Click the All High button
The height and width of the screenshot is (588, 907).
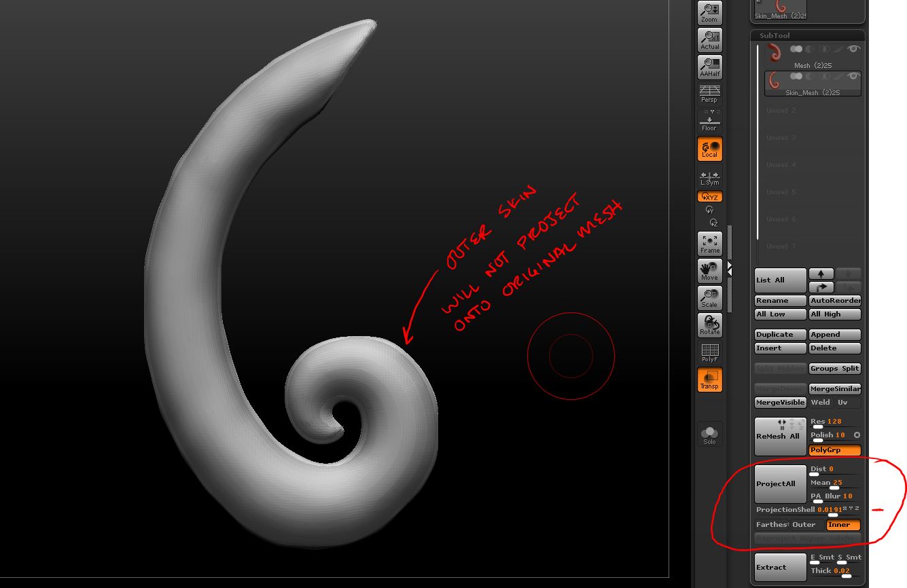(835, 314)
